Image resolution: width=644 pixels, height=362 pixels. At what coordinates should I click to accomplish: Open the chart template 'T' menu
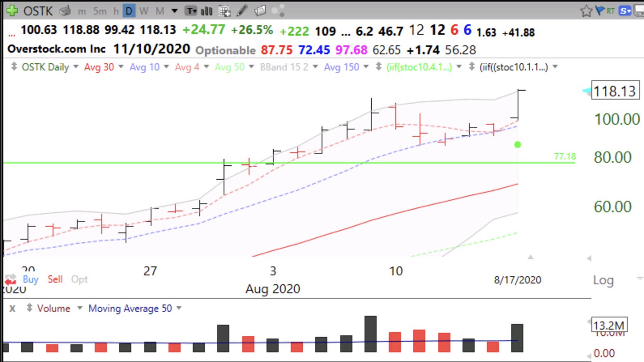coord(191,11)
